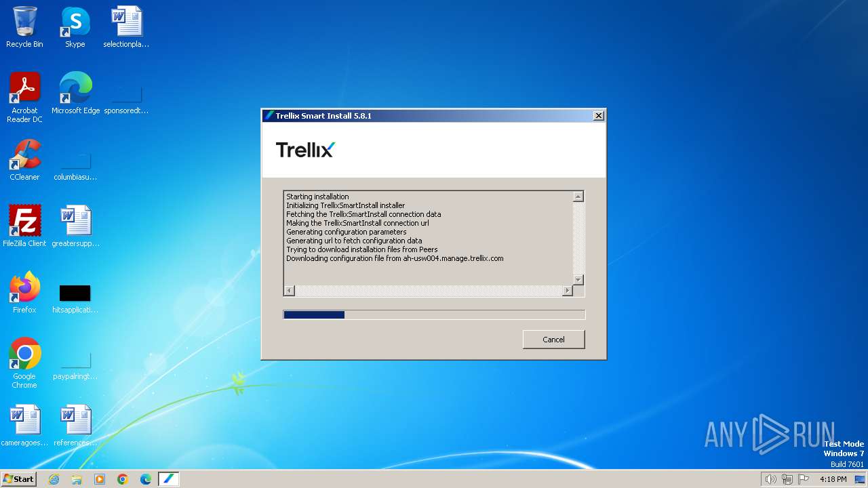Open the Google Chrome desktop shortcut

coord(24,363)
